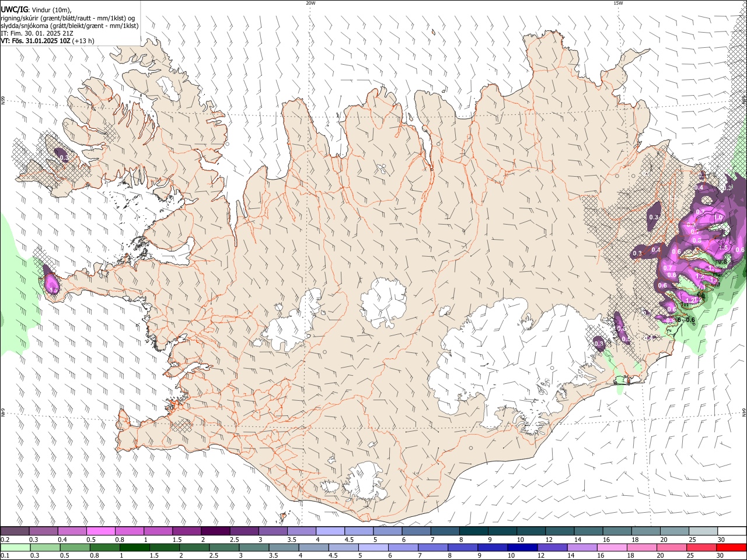Click the "0.2" legend label

click(5, 540)
